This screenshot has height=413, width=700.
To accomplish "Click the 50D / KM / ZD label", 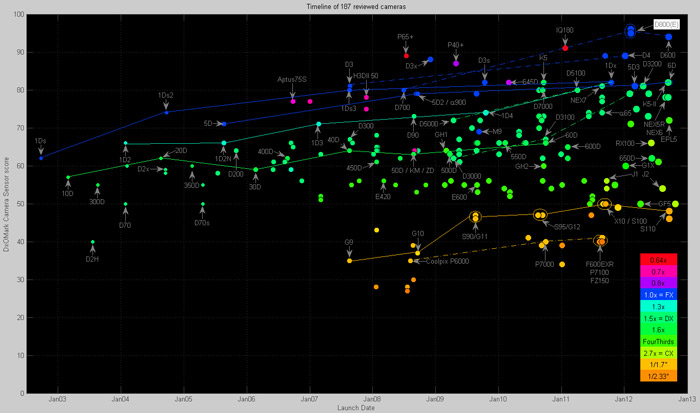I will tap(412, 171).
